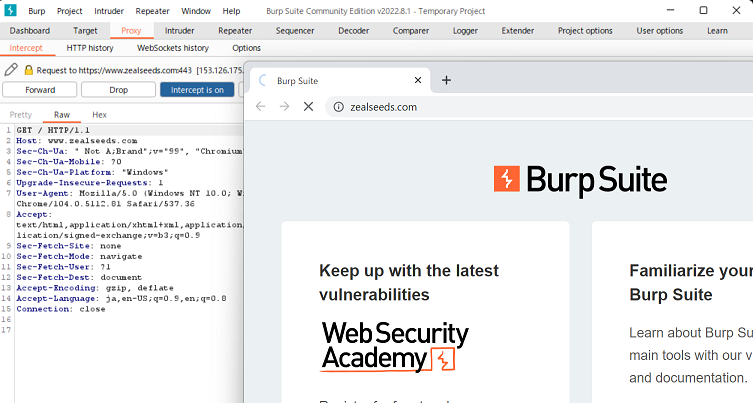
Task: Click the Upgrade-Insecure-Requests header line
Action: coord(90,183)
